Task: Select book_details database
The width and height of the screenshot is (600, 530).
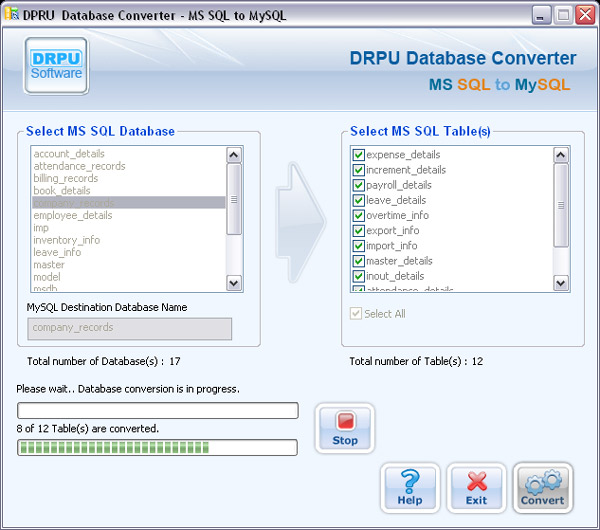Action: [129, 190]
